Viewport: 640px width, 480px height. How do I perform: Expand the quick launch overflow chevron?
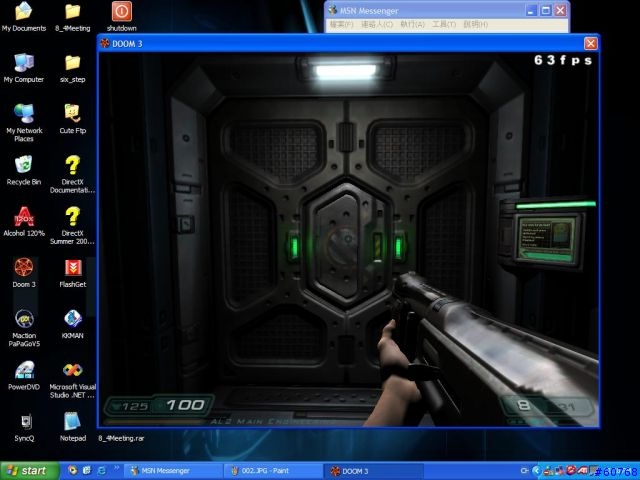(x=116, y=468)
